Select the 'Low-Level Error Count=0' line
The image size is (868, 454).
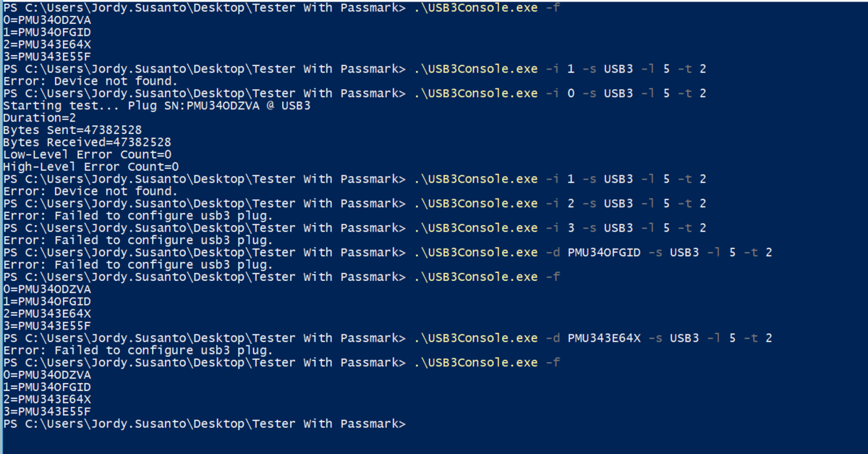88,155
